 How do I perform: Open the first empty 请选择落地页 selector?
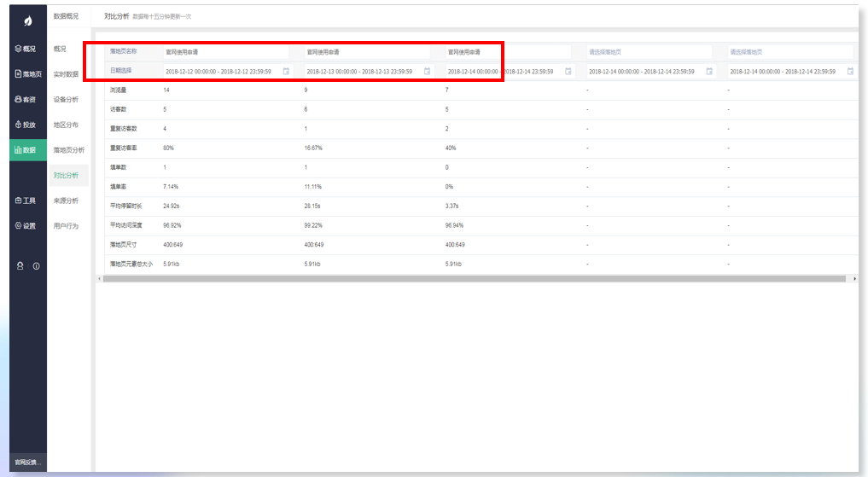coord(649,52)
